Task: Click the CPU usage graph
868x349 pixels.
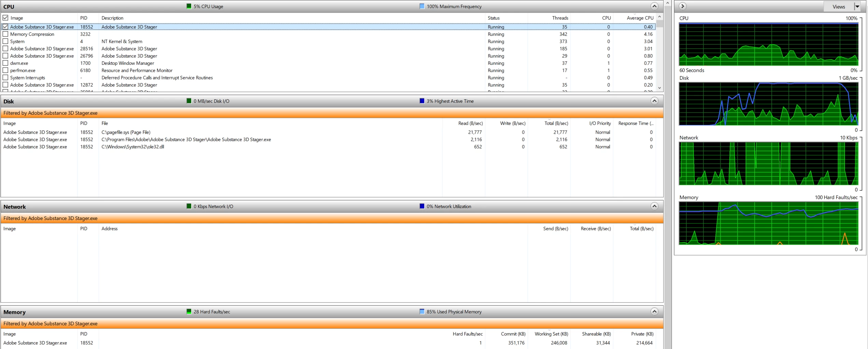Action: coord(768,44)
